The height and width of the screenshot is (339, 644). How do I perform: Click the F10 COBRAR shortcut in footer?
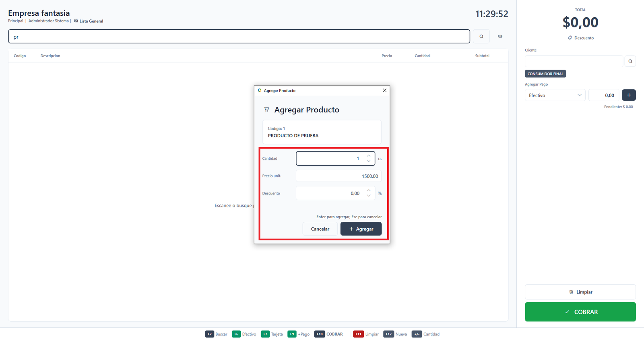(329, 334)
